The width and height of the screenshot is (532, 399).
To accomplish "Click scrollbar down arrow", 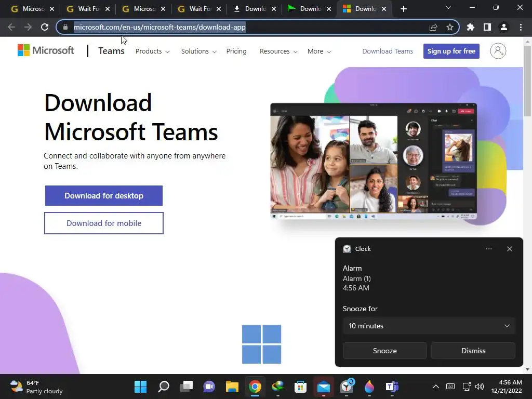I will 527,369.
